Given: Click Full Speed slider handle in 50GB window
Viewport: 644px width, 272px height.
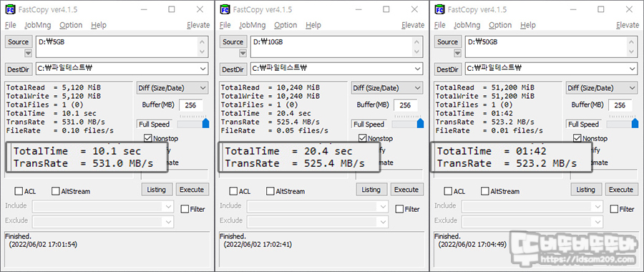Looking at the screenshot, I should pos(635,123).
